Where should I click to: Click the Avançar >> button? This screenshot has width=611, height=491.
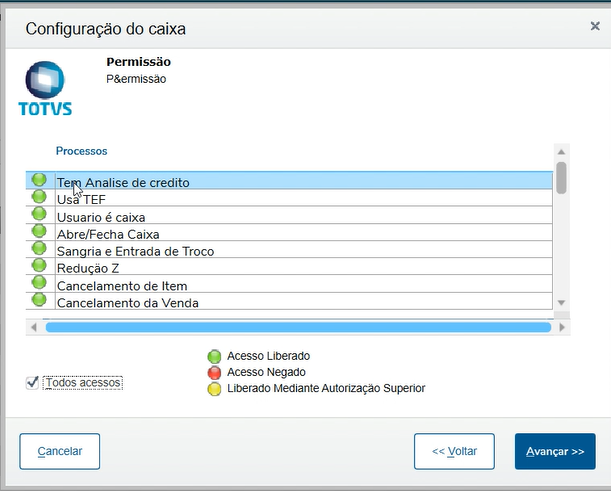click(x=555, y=451)
